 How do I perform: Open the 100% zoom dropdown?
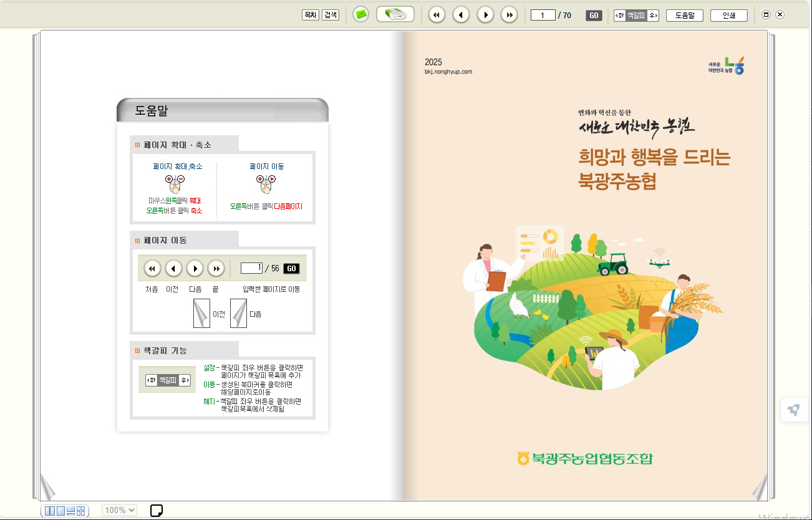[x=119, y=510]
